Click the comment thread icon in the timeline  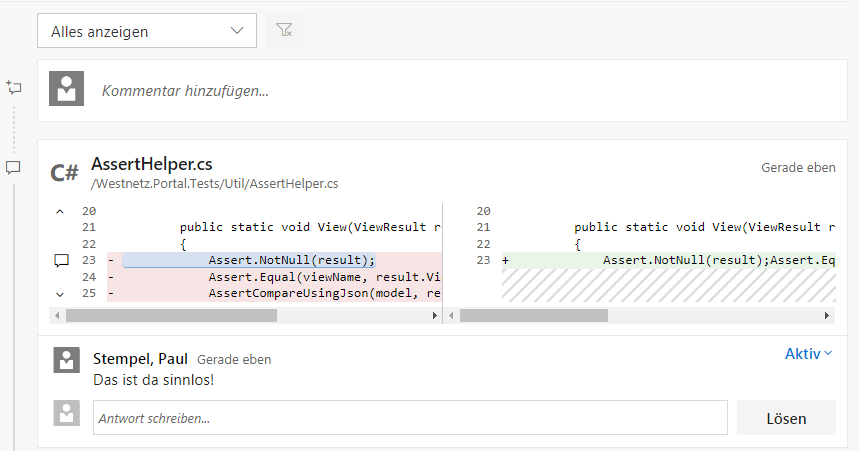coord(14,167)
